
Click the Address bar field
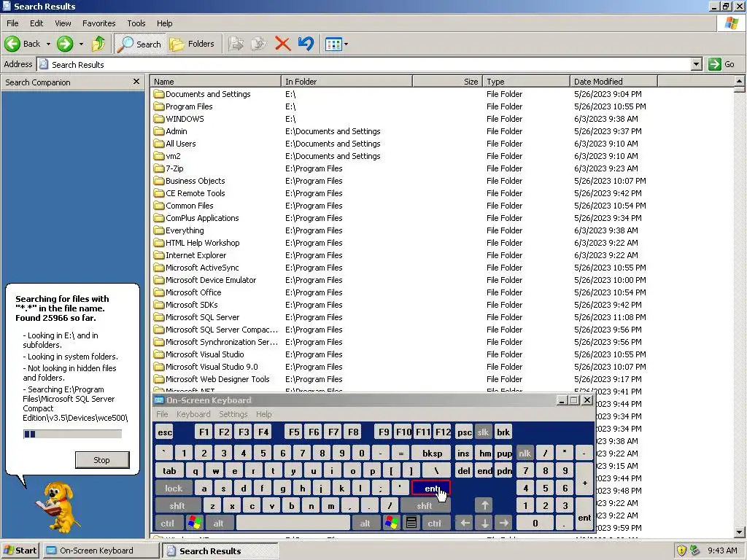[x=370, y=64]
